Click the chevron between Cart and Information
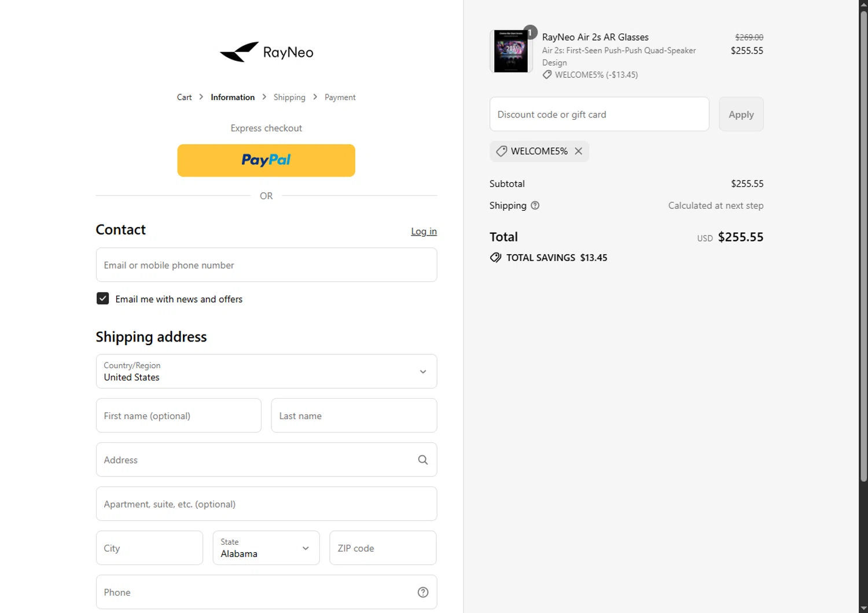Viewport: 868px width, 613px height. tap(201, 97)
